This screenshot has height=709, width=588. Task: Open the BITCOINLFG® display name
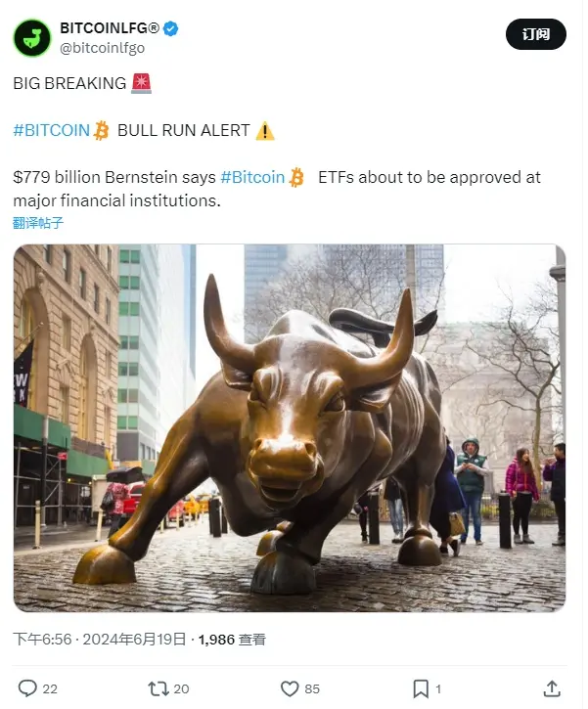coord(110,28)
